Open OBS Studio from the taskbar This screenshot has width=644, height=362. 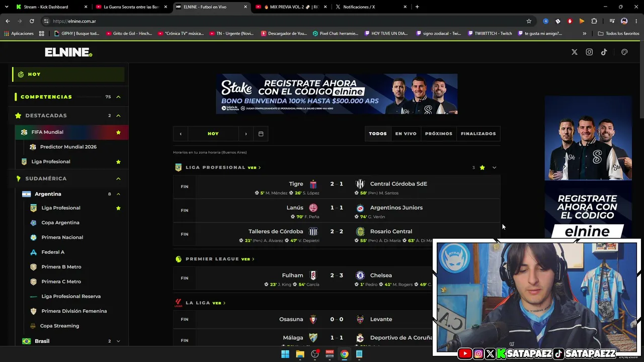[x=315, y=354]
